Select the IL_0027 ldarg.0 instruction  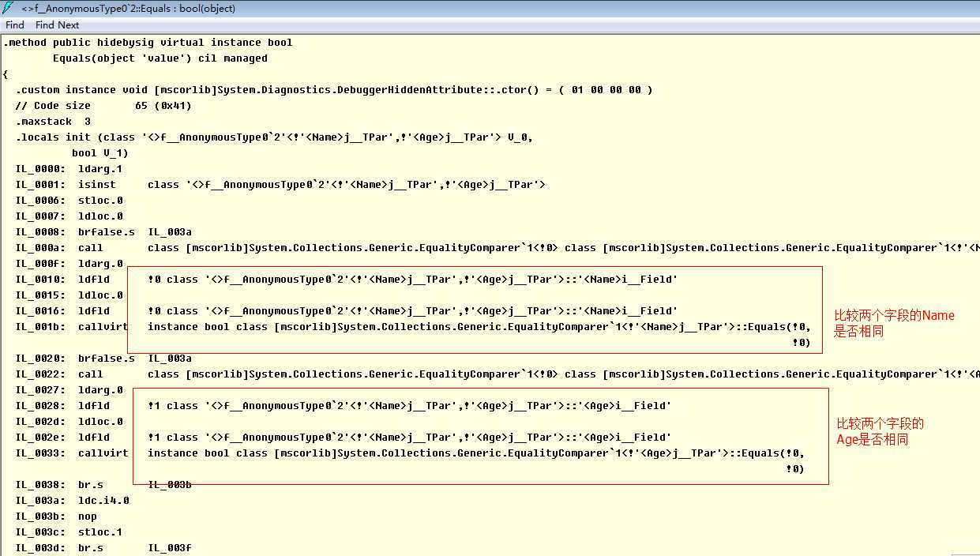[69, 390]
